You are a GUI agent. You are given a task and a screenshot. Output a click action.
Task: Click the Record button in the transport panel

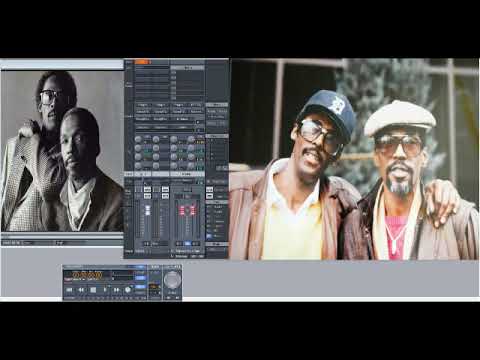coord(128,290)
